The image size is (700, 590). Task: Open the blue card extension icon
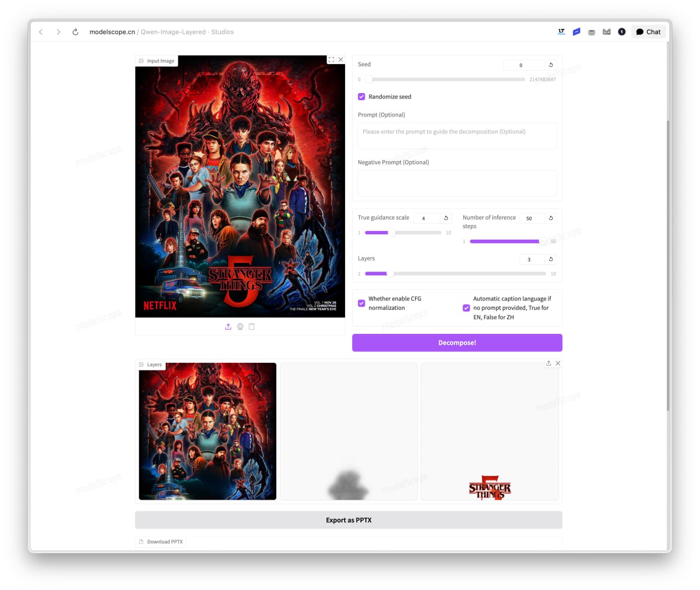(x=576, y=32)
